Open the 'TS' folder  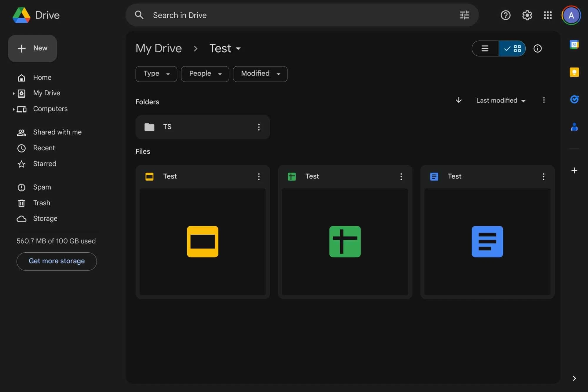(202, 127)
